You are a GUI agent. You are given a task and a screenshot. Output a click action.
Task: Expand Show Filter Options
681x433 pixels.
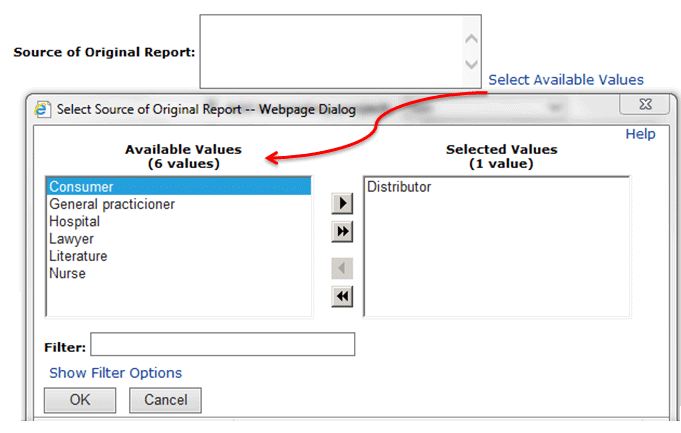point(116,373)
